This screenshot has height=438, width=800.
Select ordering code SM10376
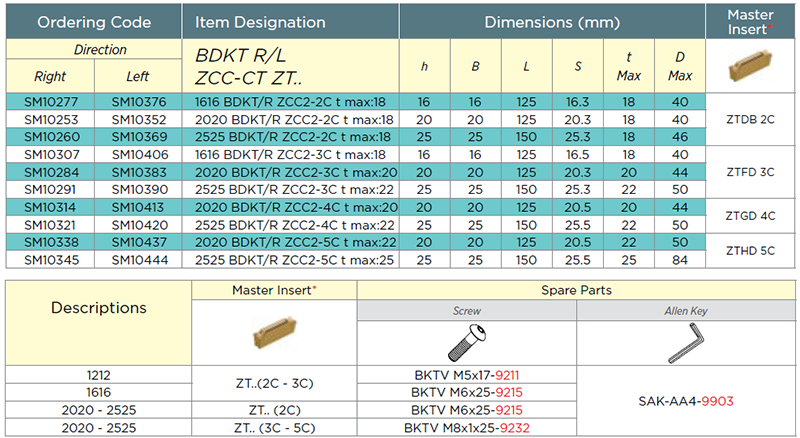tap(139, 102)
